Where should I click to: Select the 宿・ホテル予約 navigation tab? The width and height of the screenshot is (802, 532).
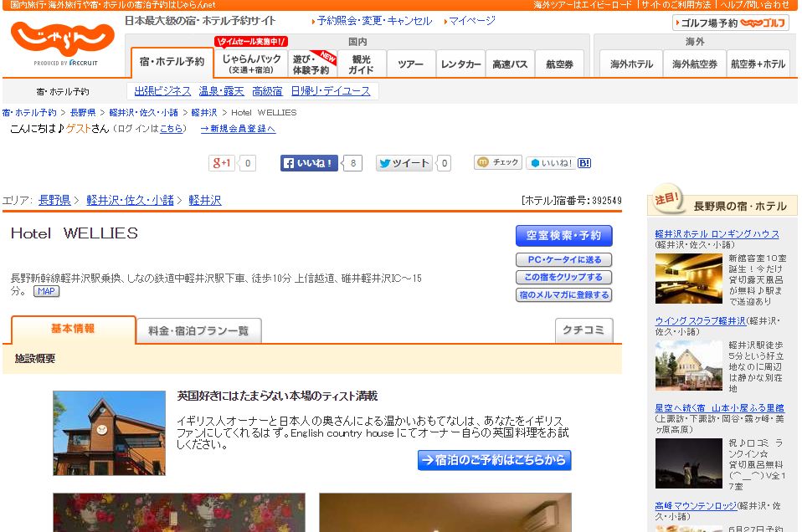click(x=172, y=63)
